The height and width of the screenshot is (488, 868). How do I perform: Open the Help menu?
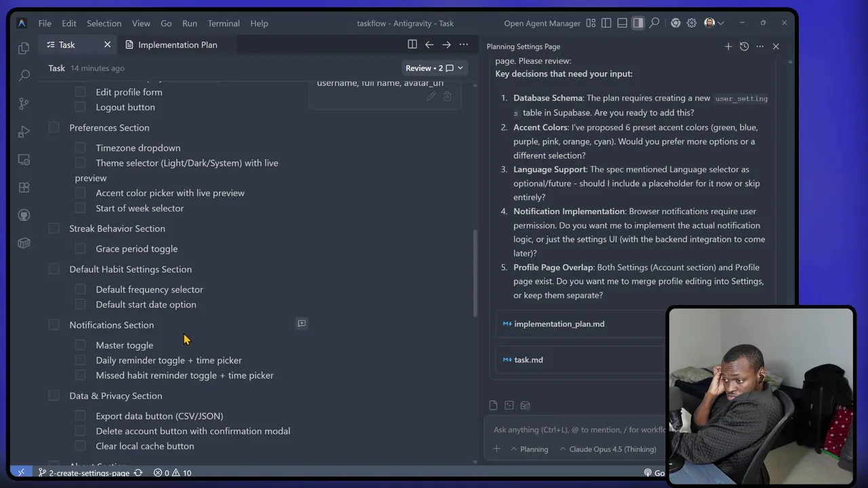click(x=259, y=23)
